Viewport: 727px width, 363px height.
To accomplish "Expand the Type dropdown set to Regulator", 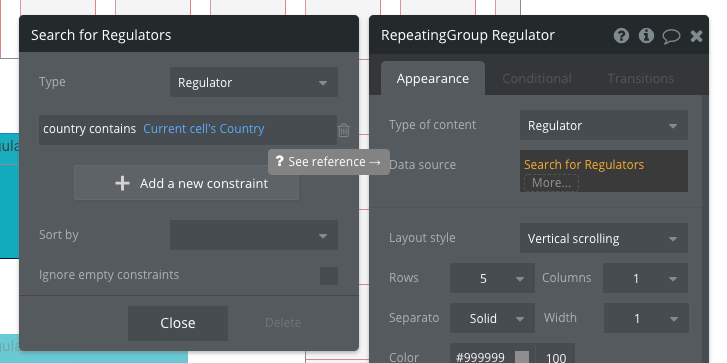I will (x=254, y=82).
